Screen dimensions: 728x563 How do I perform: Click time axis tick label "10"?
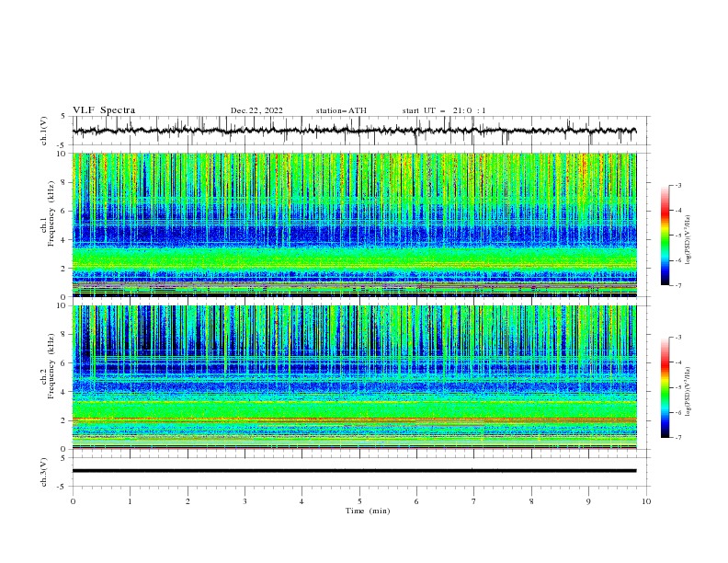646,501
